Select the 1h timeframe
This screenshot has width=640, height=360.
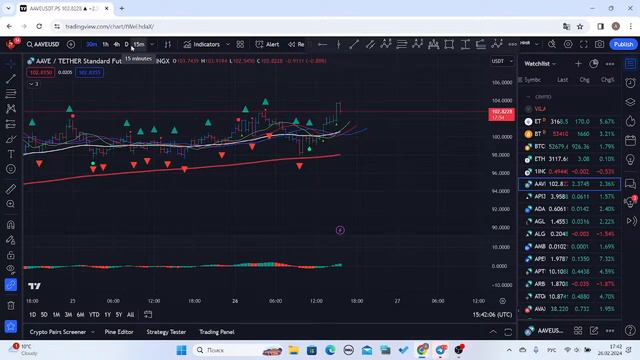[x=105, y=44]
